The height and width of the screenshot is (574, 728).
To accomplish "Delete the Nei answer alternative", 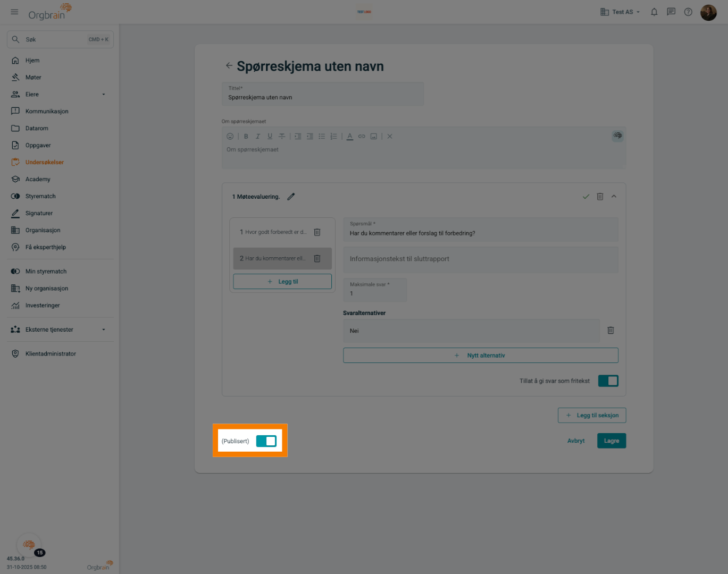I will pos(610,331).
